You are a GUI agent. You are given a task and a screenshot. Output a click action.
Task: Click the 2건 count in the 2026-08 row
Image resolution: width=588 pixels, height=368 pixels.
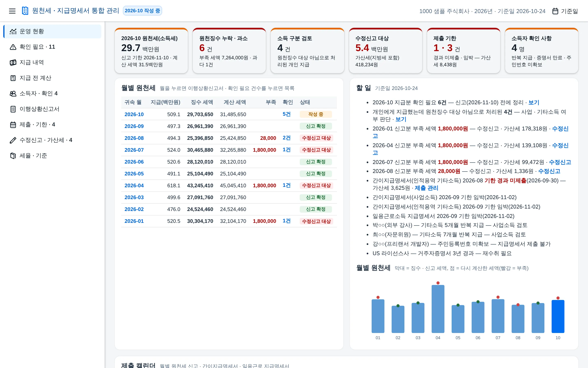pos(286,138)
